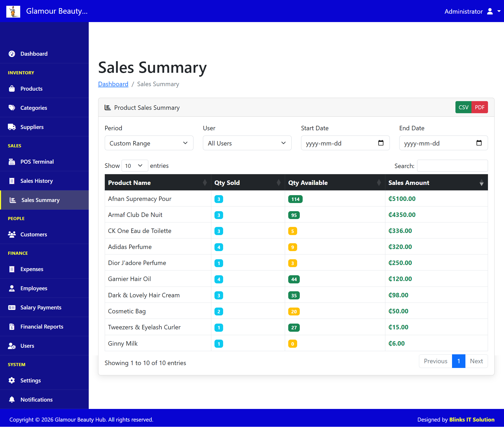
Task: Click the Customers group icon
Action: (12, 235)
